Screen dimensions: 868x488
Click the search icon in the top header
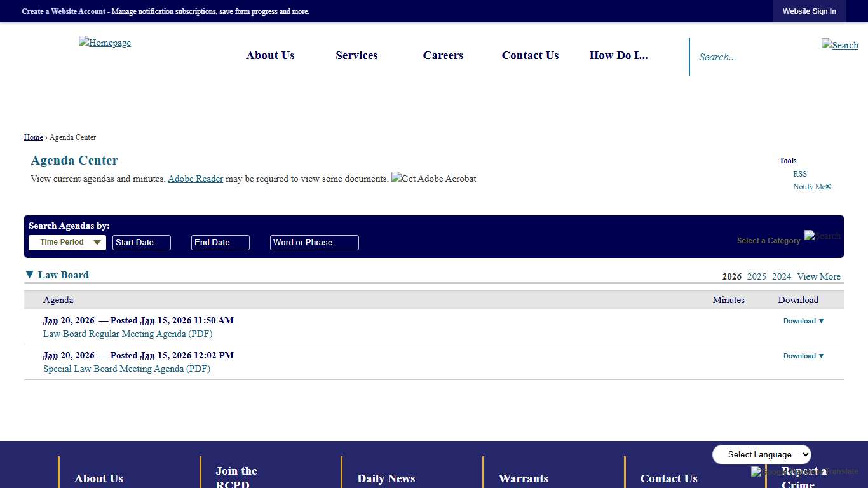click(839, 45)
